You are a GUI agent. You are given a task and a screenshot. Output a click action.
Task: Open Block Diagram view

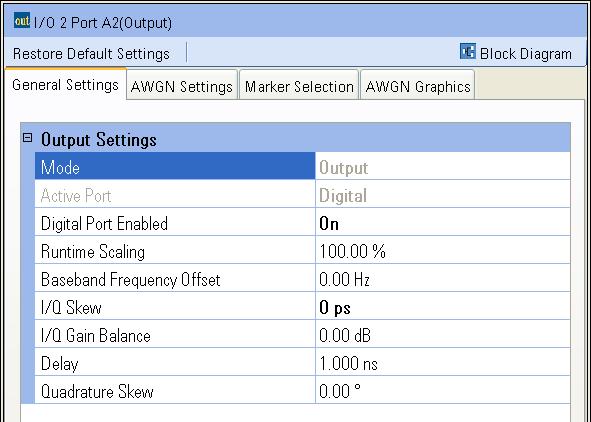tap(516, 53)
